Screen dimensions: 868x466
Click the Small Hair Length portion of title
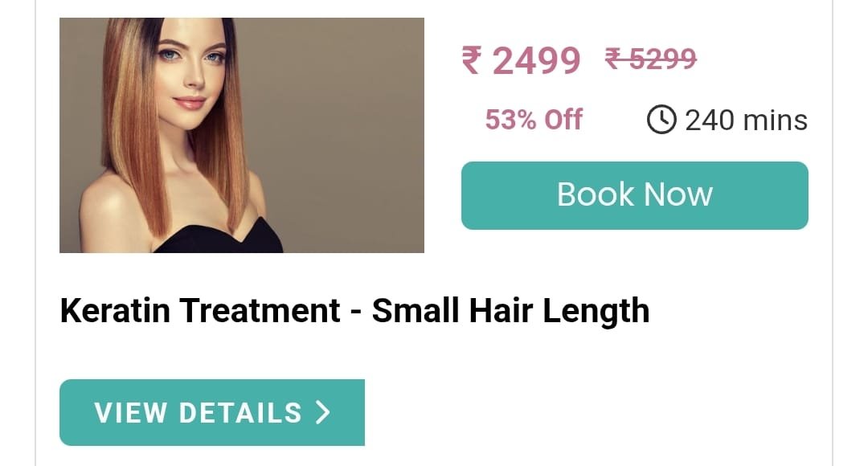510,310
